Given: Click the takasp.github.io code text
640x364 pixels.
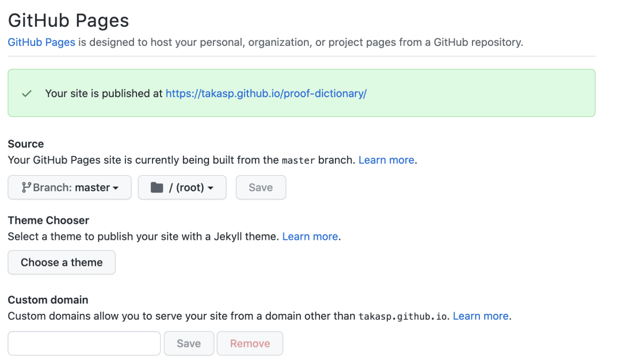Looking at the screenshot, I should pos(404,316).
